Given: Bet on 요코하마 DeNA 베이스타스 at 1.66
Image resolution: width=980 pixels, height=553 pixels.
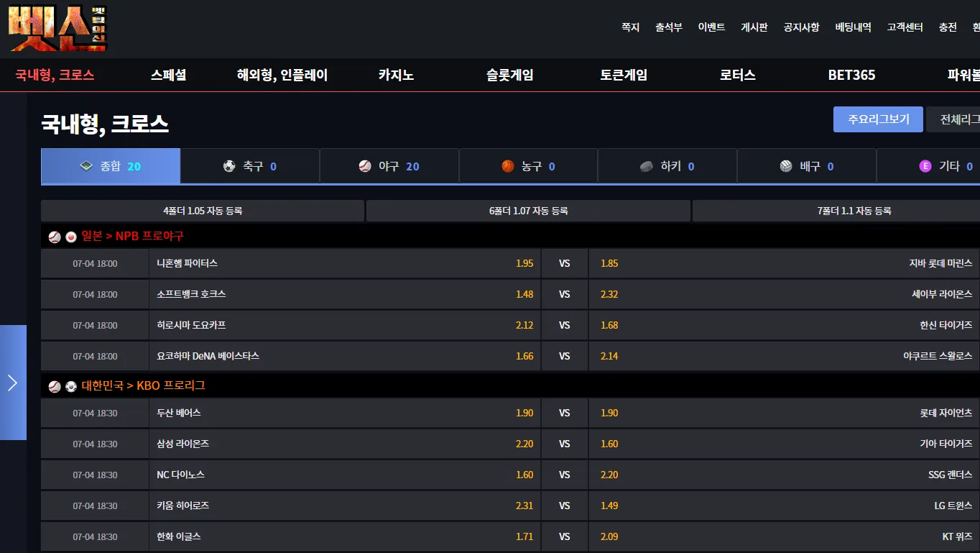Looking at the screenshot, I should (345, 356).
